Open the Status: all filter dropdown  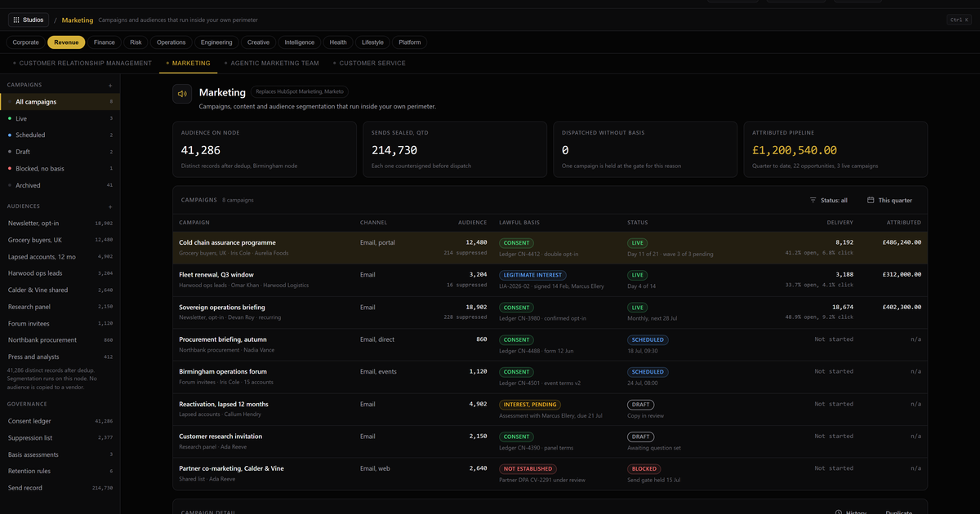828,200
